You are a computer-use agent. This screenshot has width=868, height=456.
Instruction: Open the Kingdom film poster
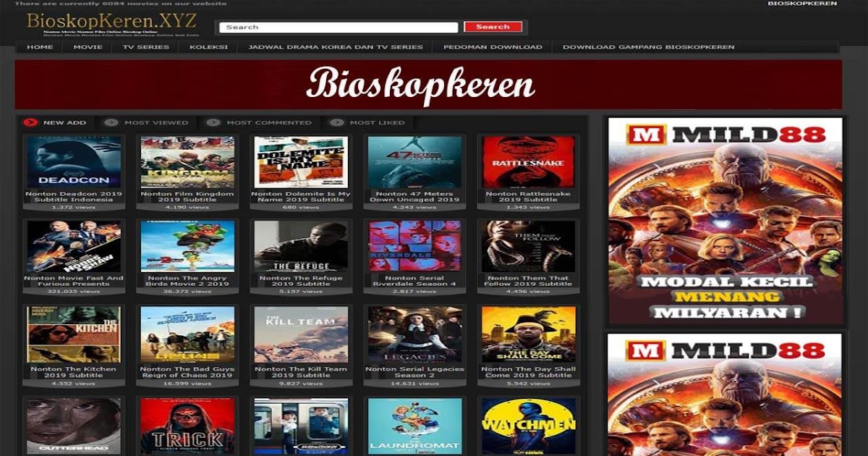(x=187, y=162)
